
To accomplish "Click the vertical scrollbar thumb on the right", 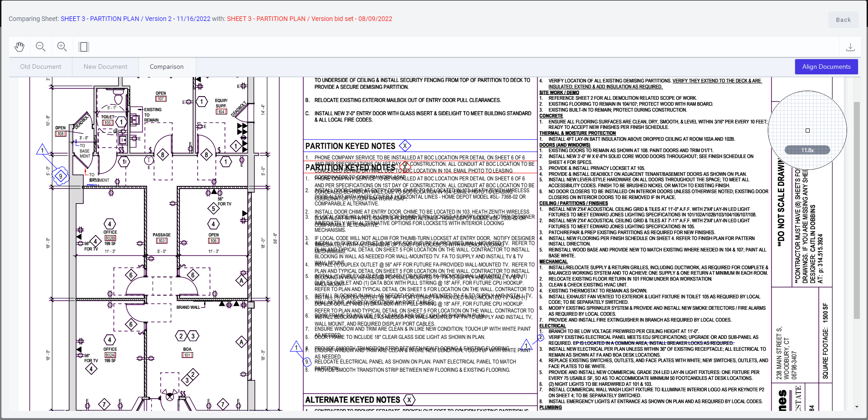I will click(x=856, y=210).
